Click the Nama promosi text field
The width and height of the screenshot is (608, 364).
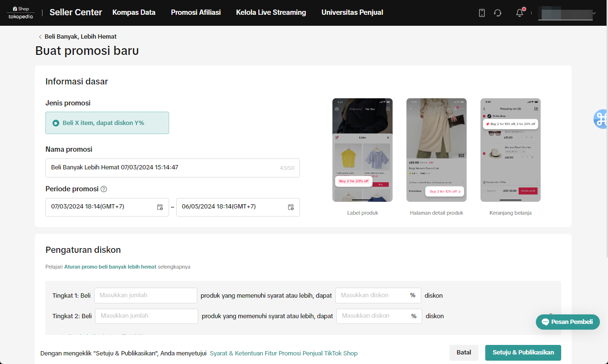tap(162, 168)
